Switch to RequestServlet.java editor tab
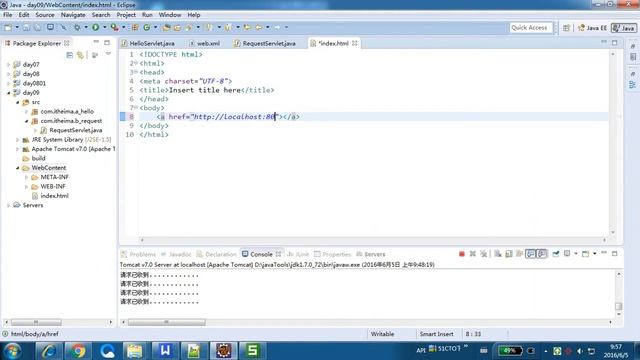 pyautogui.click(x=265, y=43)
